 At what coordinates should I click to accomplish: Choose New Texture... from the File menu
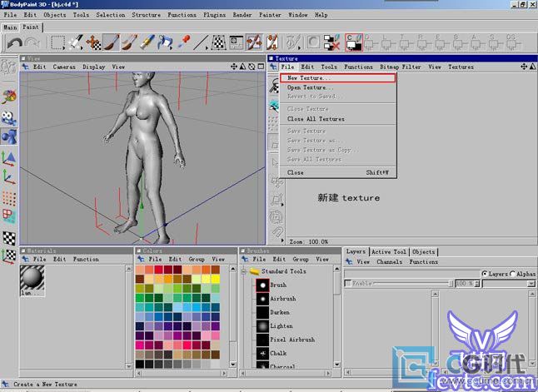(x=309, y=77)
